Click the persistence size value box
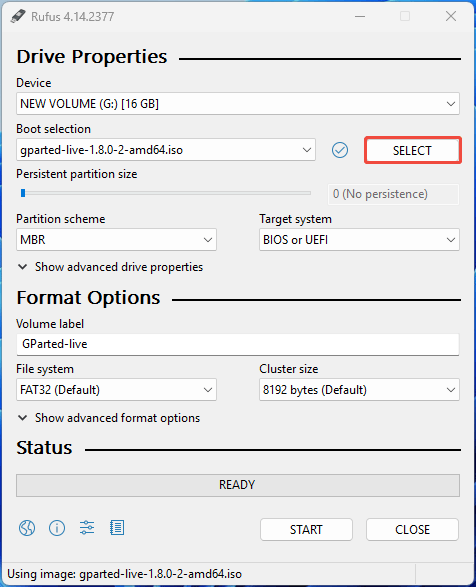This screenshot has width=476, height=587. pyautogui.click(x=393, y=194)
